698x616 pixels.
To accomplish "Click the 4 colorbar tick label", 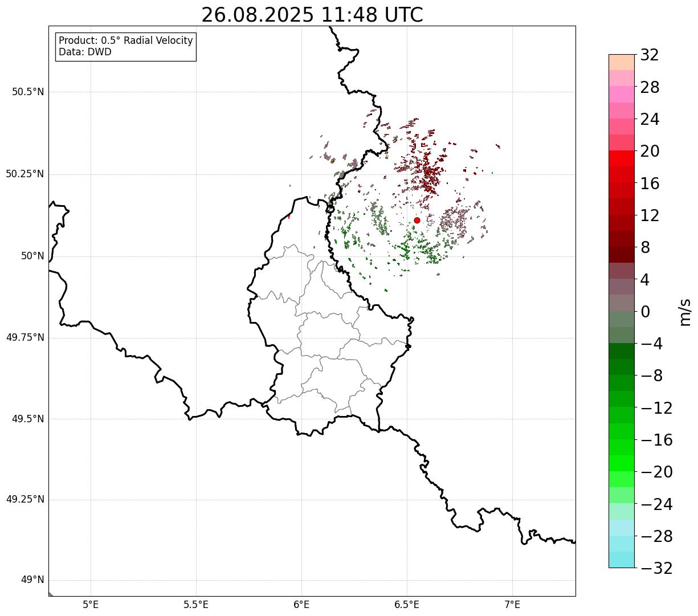I will (645, 280).
